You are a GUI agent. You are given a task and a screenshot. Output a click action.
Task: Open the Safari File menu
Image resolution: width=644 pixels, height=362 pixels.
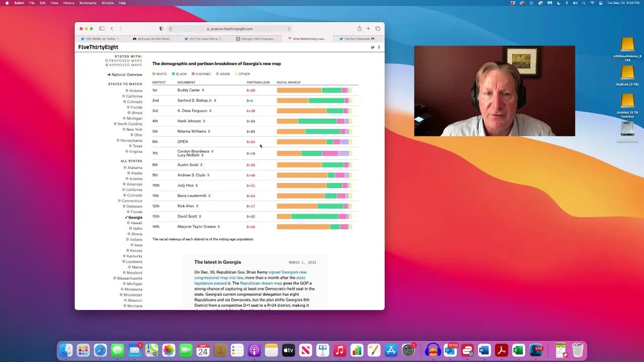point(32,3)
